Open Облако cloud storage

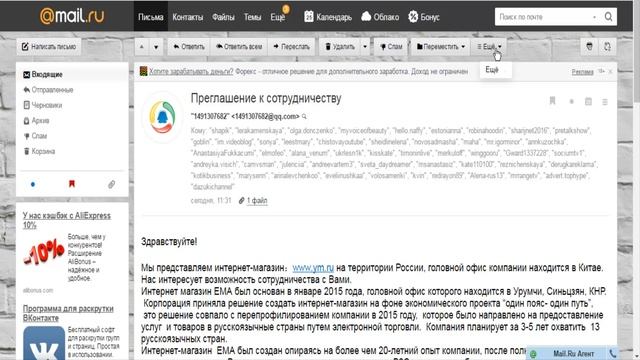point(380,17)
